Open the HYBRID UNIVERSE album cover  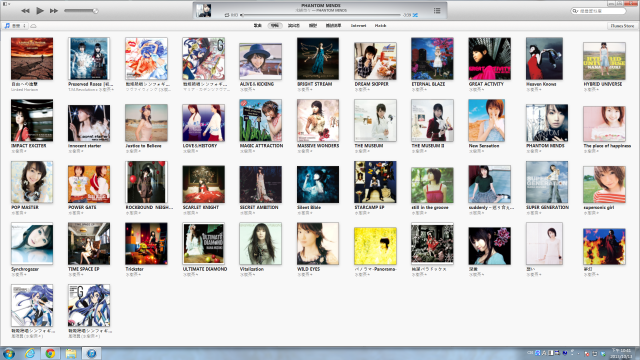click(604, 61)
